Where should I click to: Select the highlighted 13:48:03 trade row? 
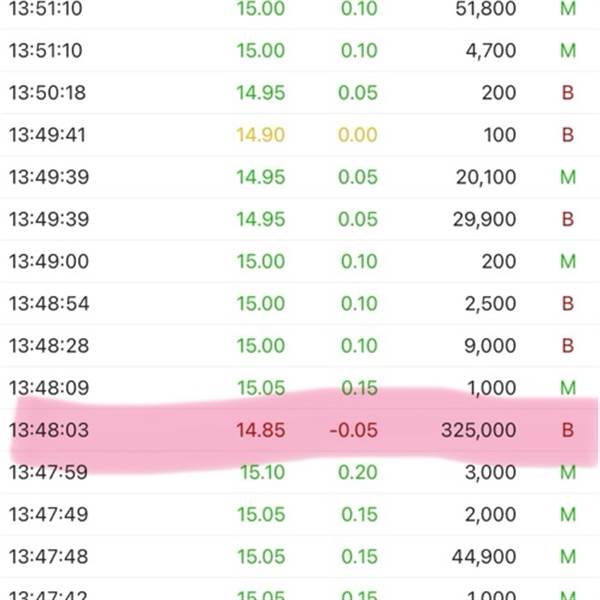(x=300, y=431)
